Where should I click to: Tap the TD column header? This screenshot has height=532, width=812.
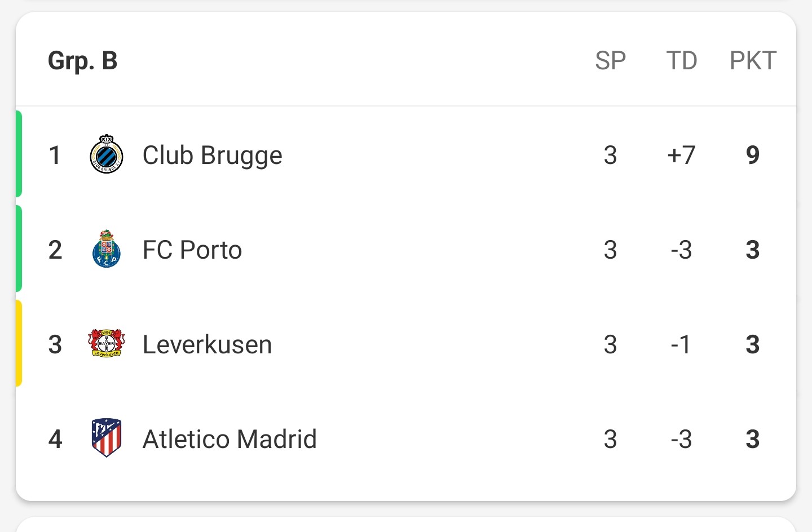(x=682, y=60)
